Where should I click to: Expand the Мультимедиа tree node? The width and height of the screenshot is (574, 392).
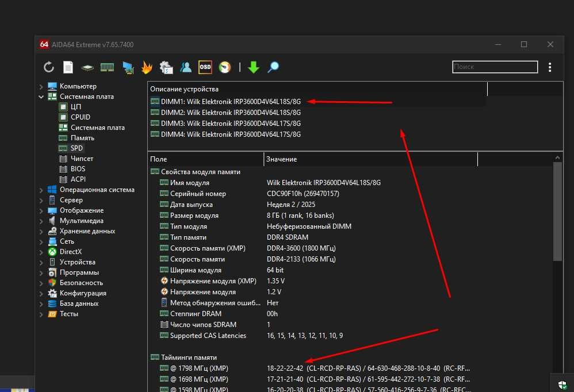(x=41, y=221)
